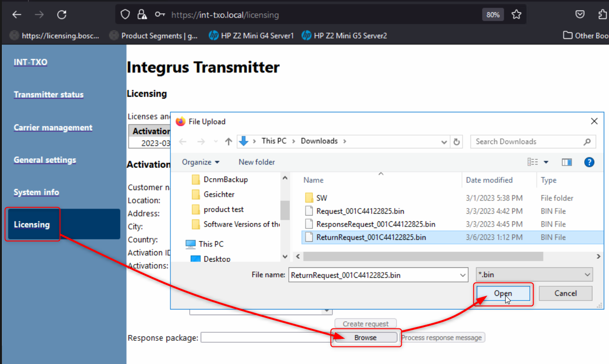
Task: Click Up arrow in File Upload dialog
Action: (x=229, y=141)
